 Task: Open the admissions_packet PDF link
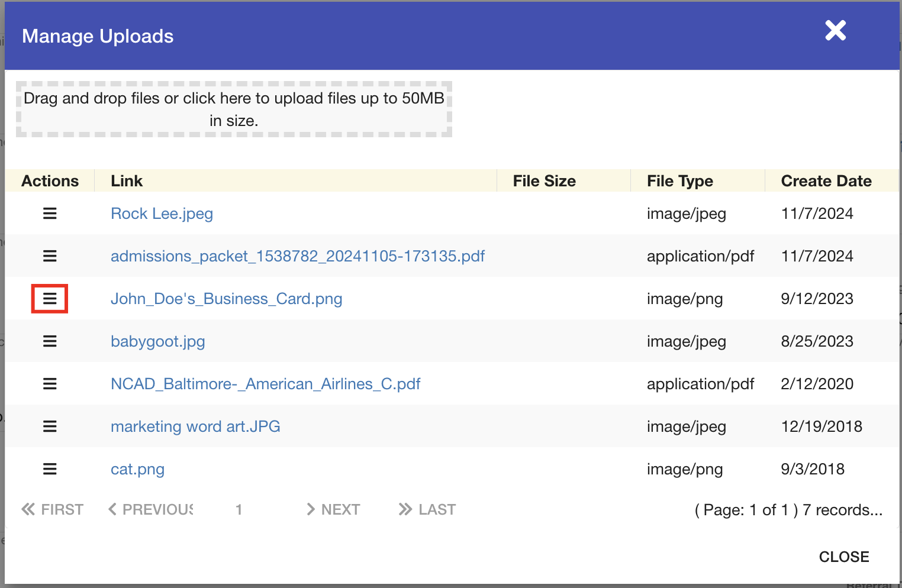(297, 256)
